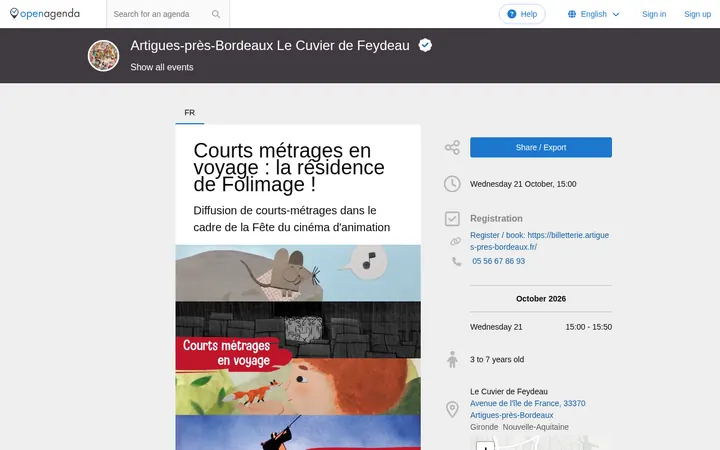Viewport: 720px width, 450px height.
Task: Click the person age icon
Action: pos(452,360)
